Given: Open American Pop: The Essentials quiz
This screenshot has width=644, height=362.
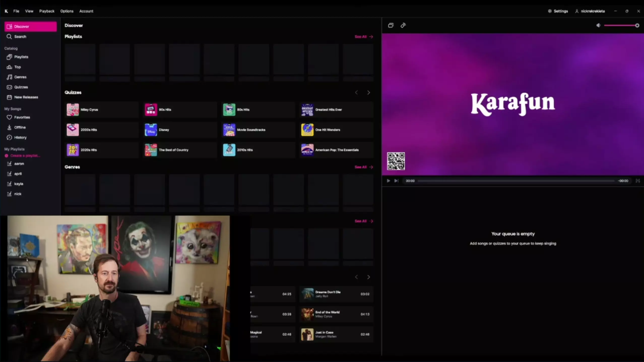Looking at the screenshot, I should coord(336,150).
